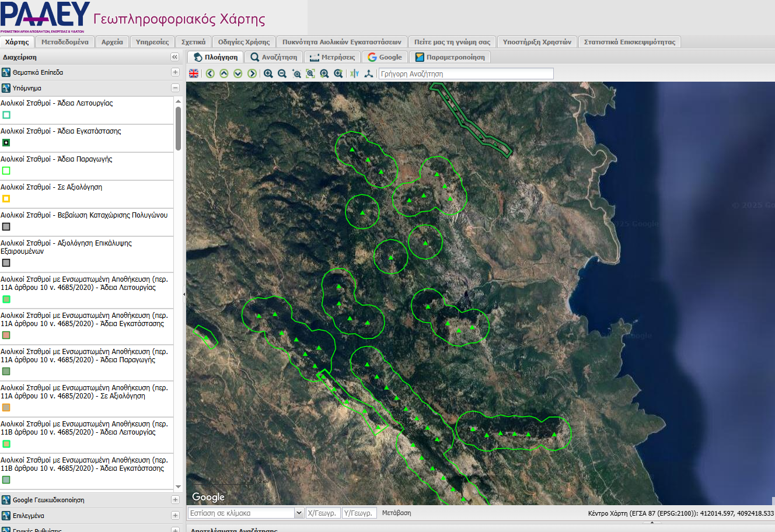
Task: Open Οδηγίες Χρήσης page
Action: point(243,42)
